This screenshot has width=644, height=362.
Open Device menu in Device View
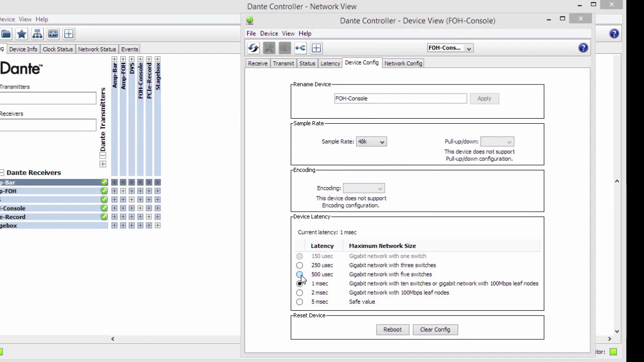(269, 33)
